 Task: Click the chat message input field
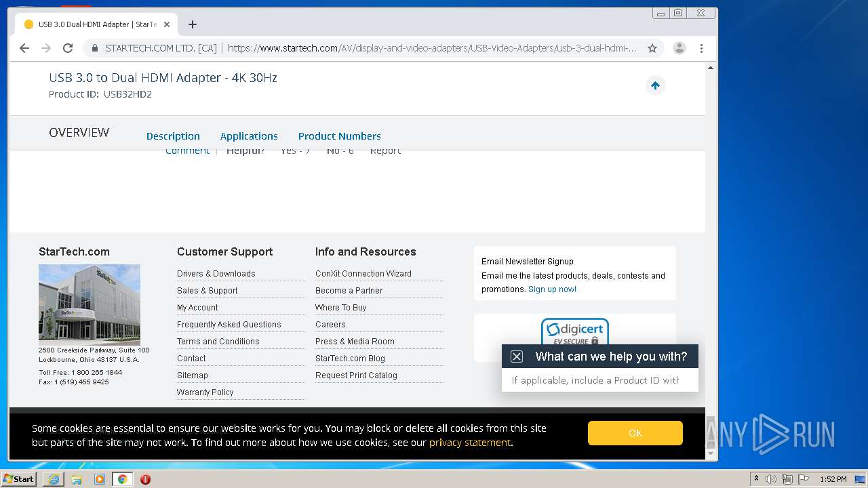coord(600,380)
